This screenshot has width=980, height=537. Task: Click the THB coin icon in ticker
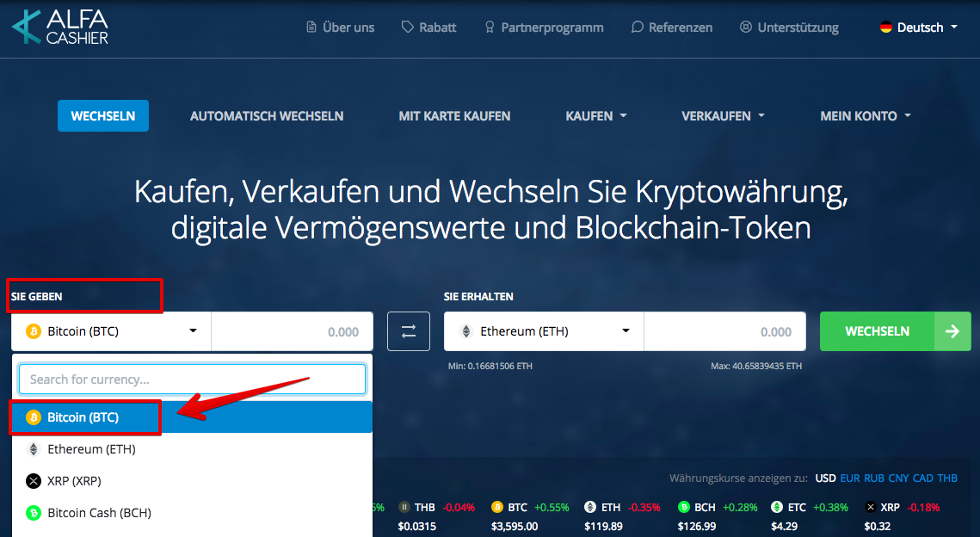404,507
